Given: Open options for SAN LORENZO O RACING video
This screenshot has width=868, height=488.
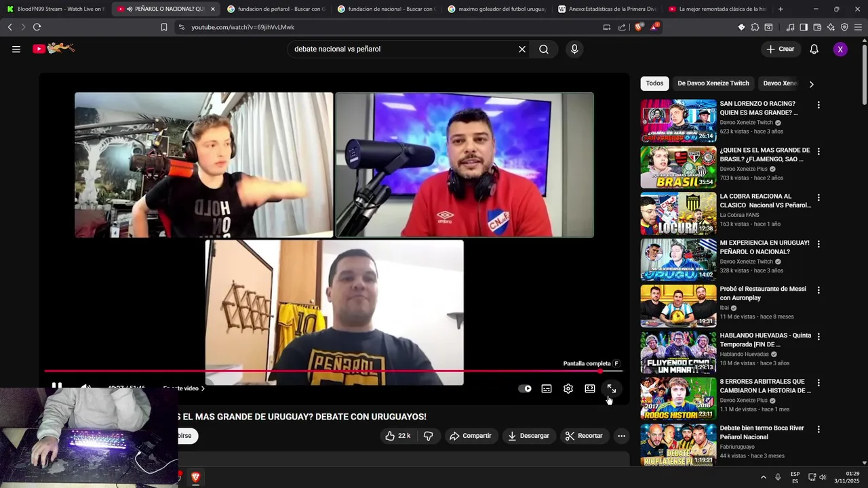Looking at the screenshot, I should (x=818, y=105).
